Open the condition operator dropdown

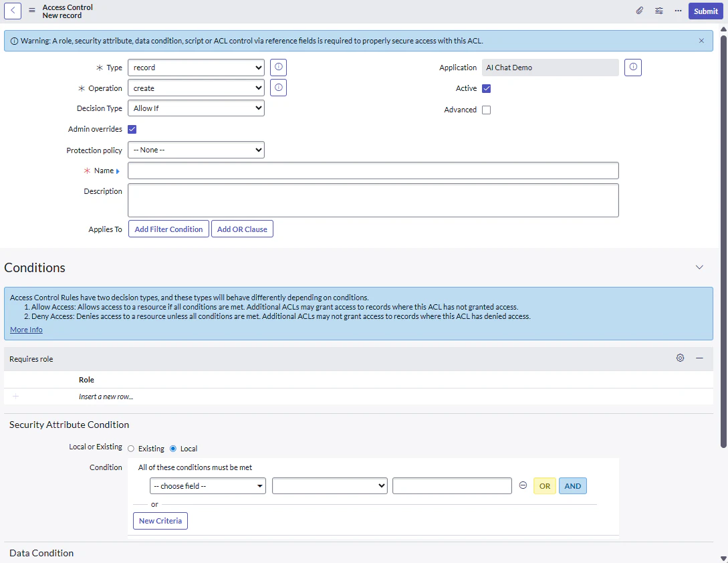[330, 486]
